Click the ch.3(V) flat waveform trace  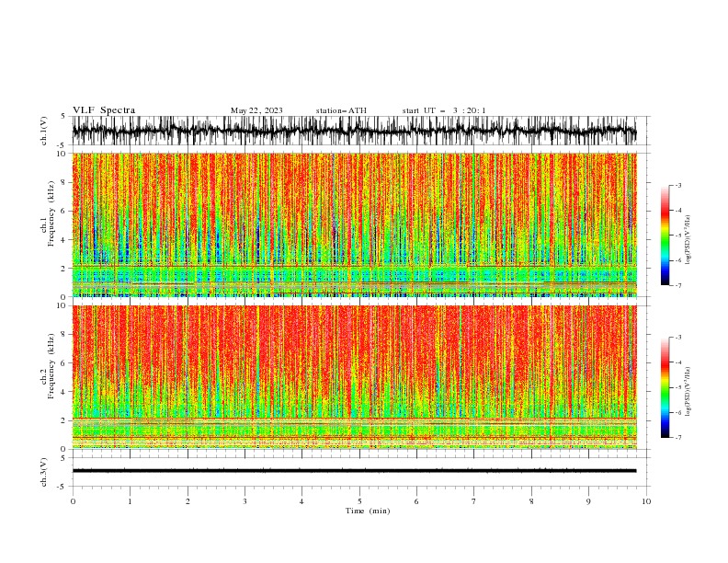tap(354, 471)
